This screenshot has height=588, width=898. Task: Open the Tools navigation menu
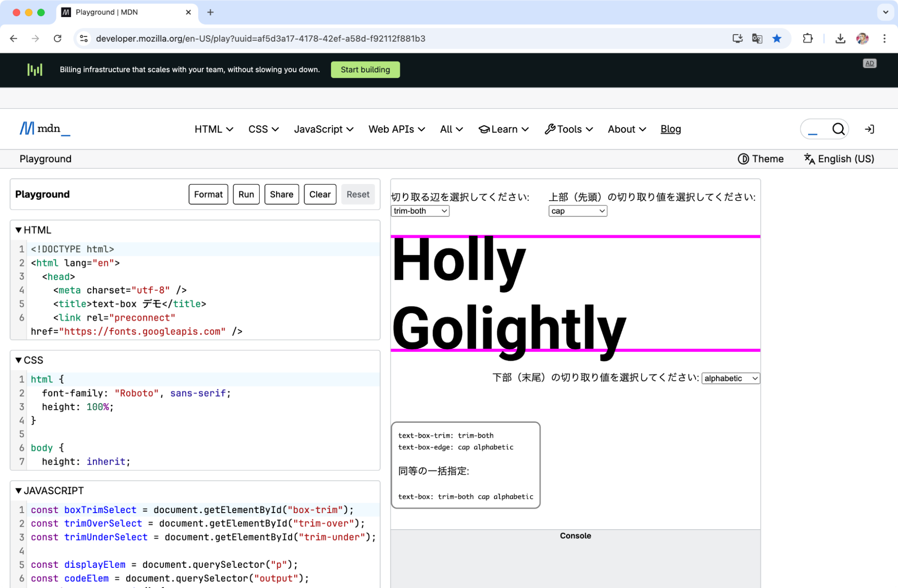click(x=568, y=129)
